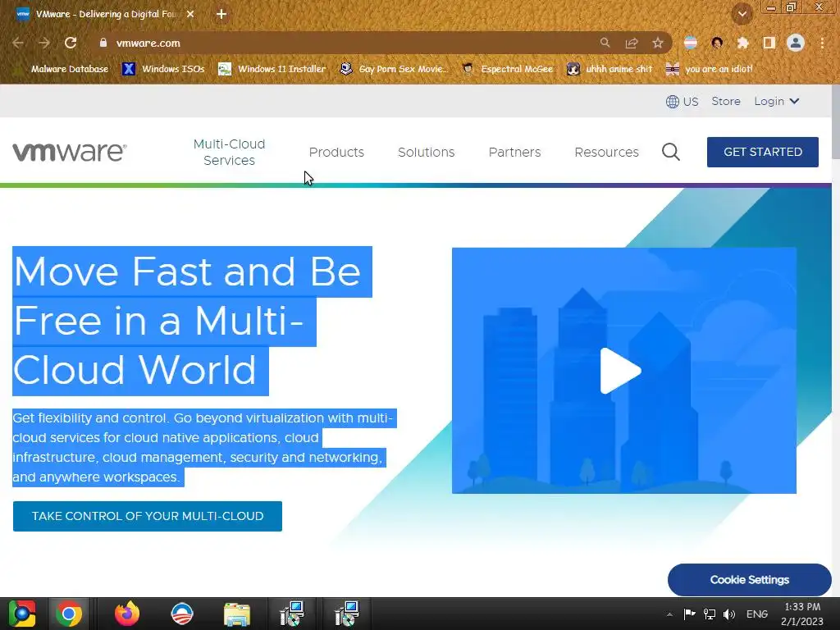This screenshot has height=630, width=840.
Task: Click the avatar extension icon in toolbar
Action: pos(717,43)
